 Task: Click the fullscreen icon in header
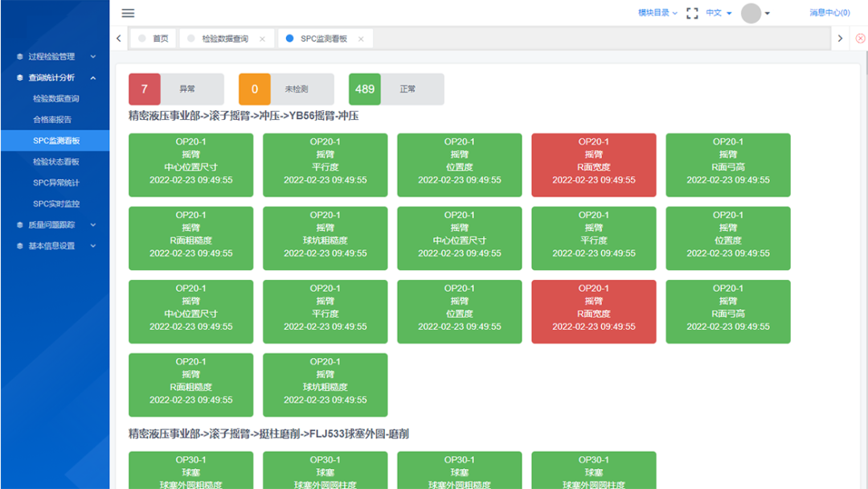(692, 14)
